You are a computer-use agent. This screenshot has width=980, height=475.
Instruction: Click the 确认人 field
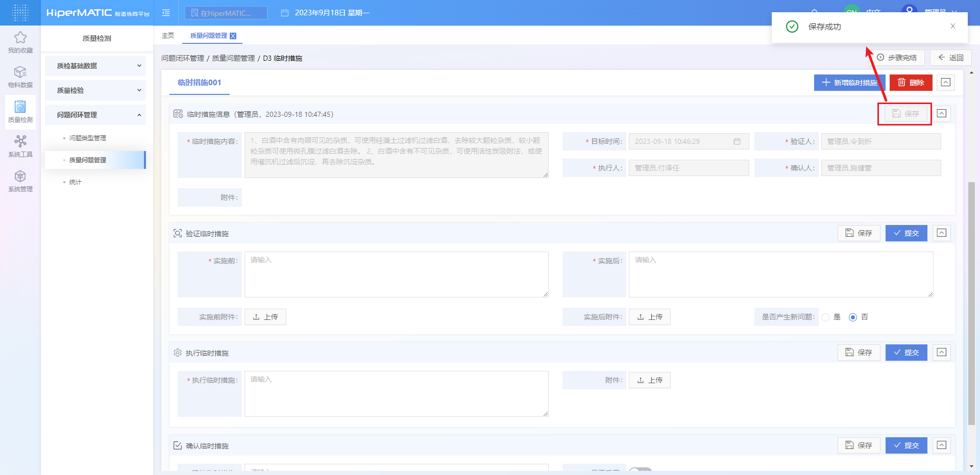881,168
